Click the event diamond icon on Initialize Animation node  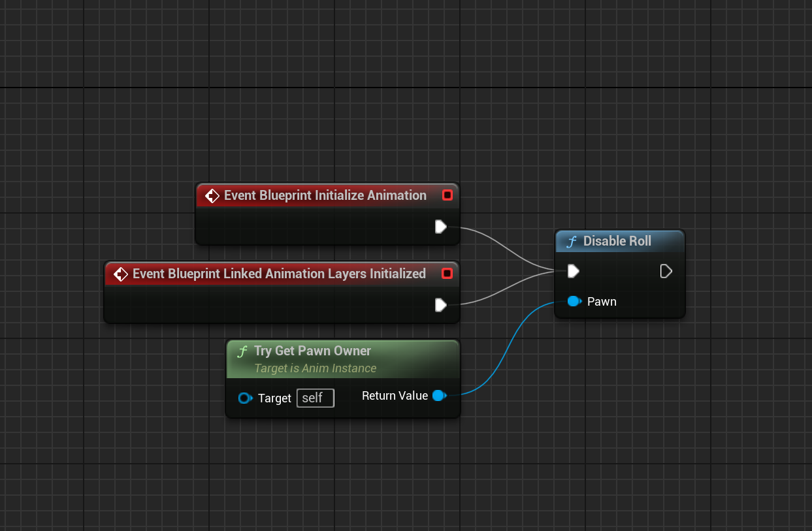(212, 195)
